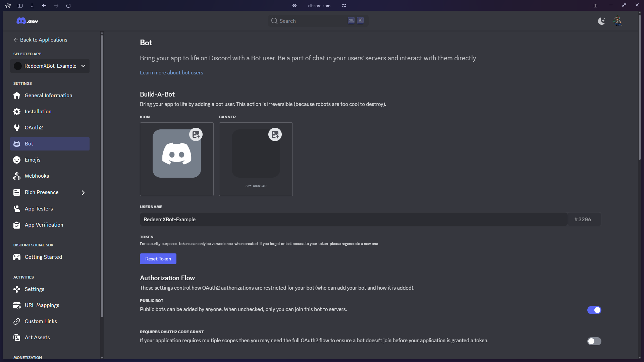The image size is (644, 362).
Task: Click the browser reload icon
Action: [x=68, y=6]
